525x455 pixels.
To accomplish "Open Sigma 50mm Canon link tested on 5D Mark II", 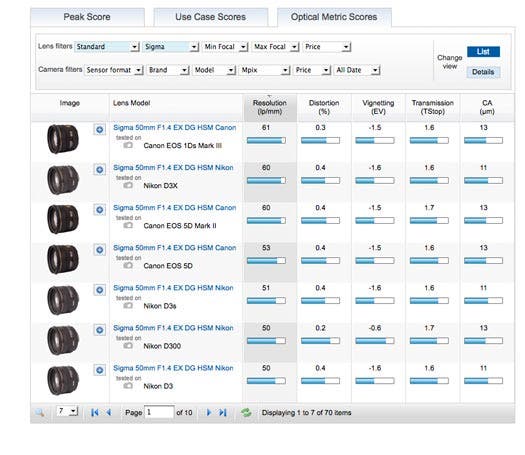I will (174, 208).
